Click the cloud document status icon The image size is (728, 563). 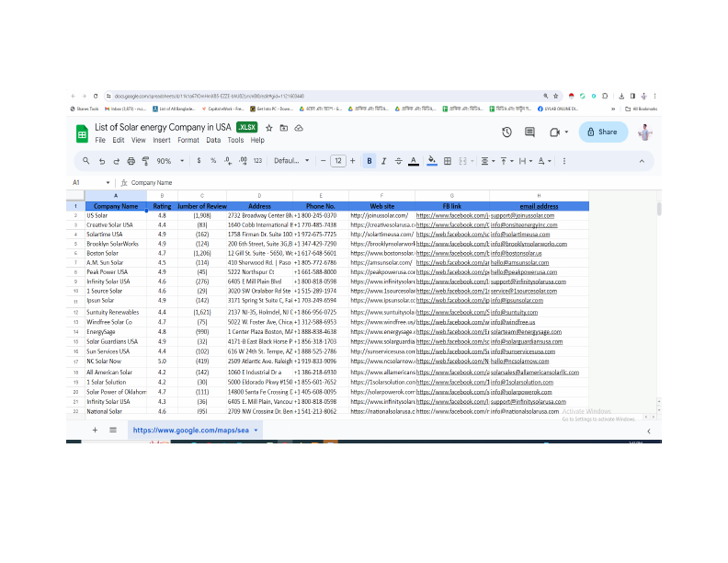point(299,128)
